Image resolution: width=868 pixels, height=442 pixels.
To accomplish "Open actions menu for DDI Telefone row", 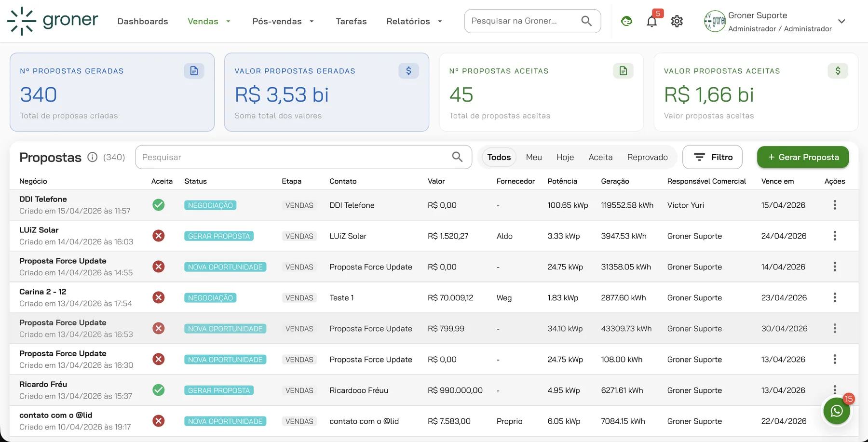I will click(834, 205).
